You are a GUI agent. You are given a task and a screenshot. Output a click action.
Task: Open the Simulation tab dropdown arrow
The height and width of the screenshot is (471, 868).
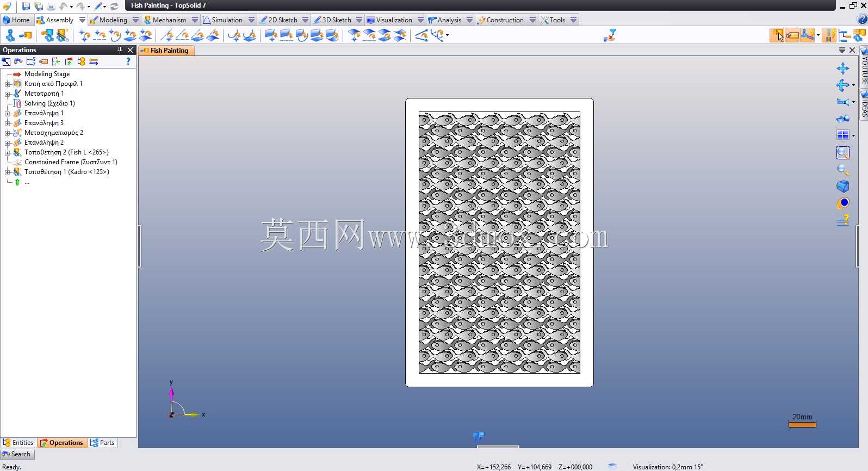pyautogui.click(x=251, y=20)
